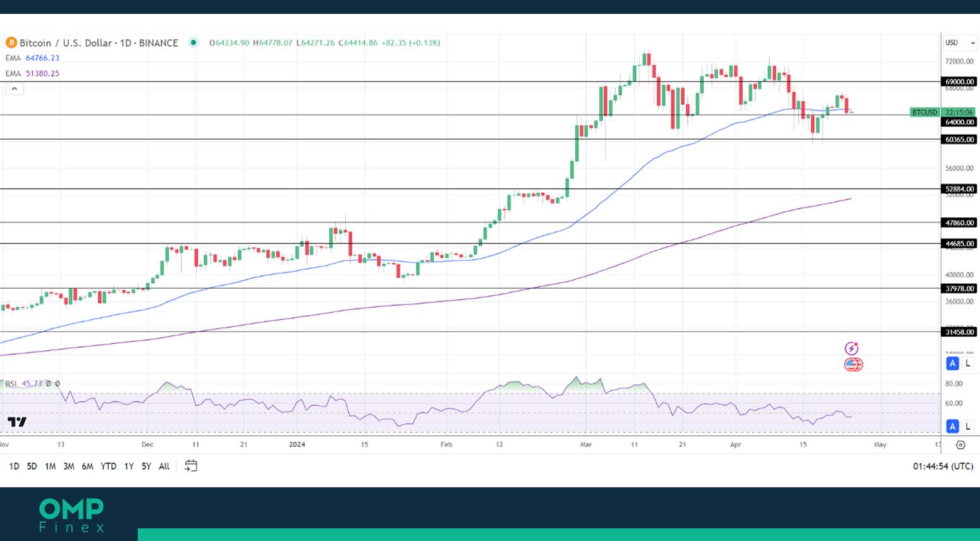Click the 69000.00 price level label
The width and height of the screenshot is (980, 541).
(x=959, y=82)
